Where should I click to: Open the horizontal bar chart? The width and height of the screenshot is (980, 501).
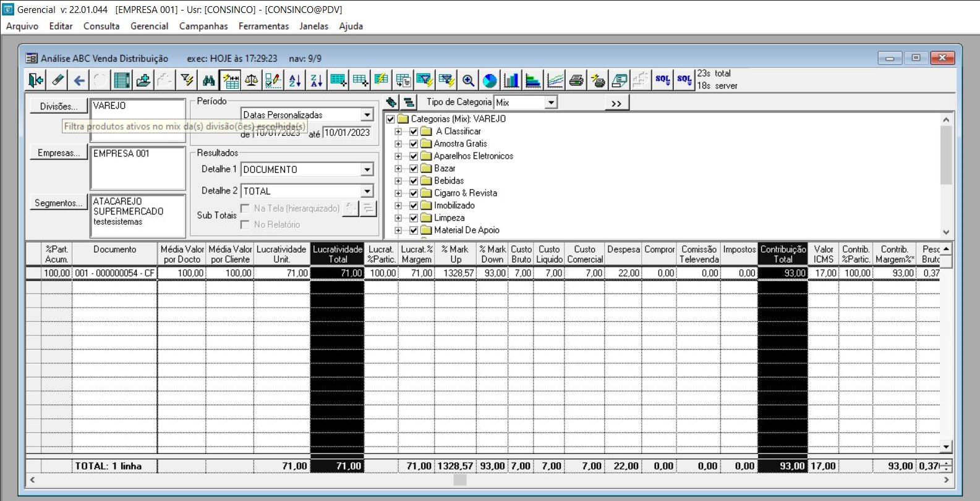533,80
